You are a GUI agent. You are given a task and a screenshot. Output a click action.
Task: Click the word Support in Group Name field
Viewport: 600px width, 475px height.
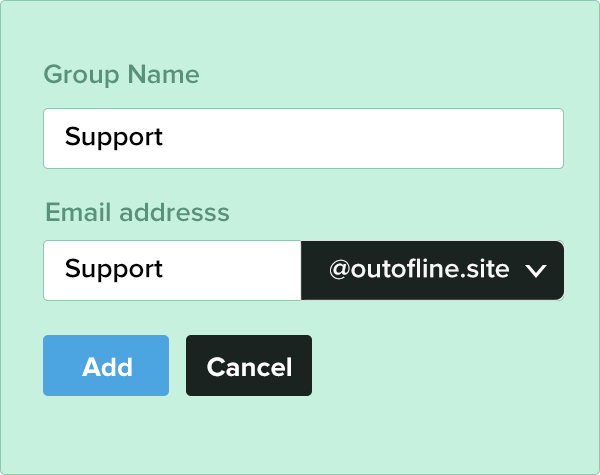click(114, 138)
